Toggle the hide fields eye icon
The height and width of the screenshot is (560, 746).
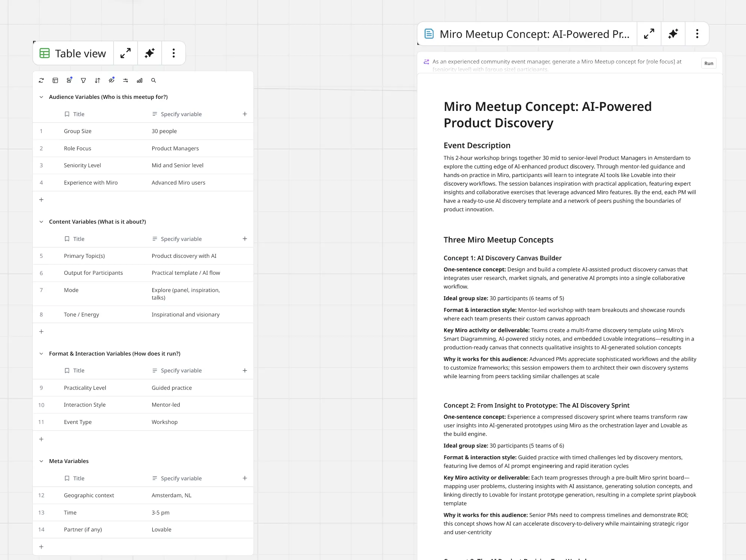point(111,80)
